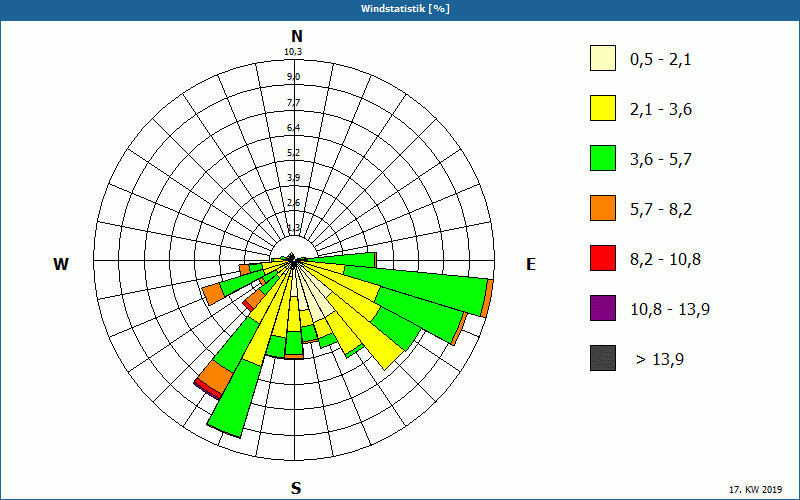Click the red 8,2 - 10,8 legend swatch

pyautogui.click(x=603, y=258)
